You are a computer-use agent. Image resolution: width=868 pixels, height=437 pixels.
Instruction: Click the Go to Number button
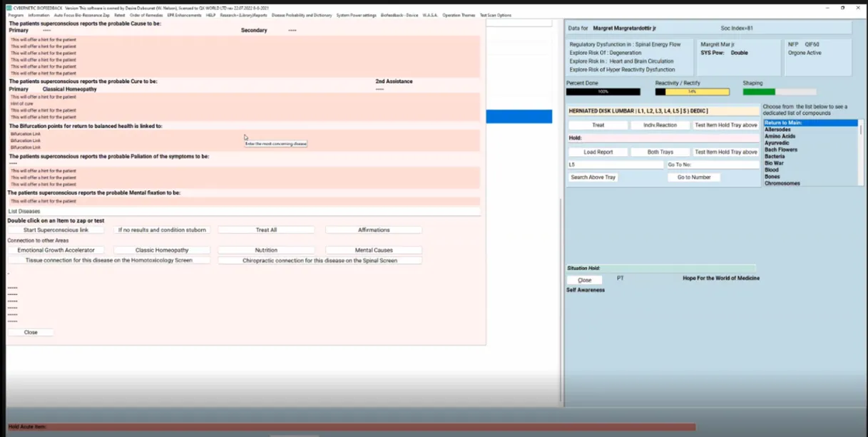693,178
